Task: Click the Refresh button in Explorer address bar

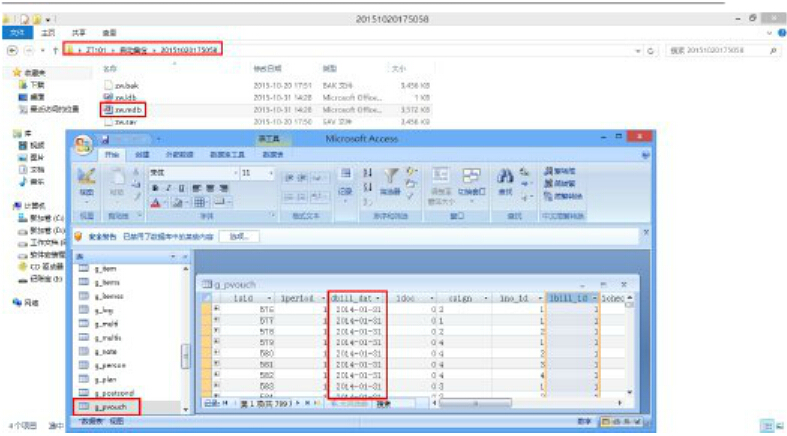Action: [650, 51]
